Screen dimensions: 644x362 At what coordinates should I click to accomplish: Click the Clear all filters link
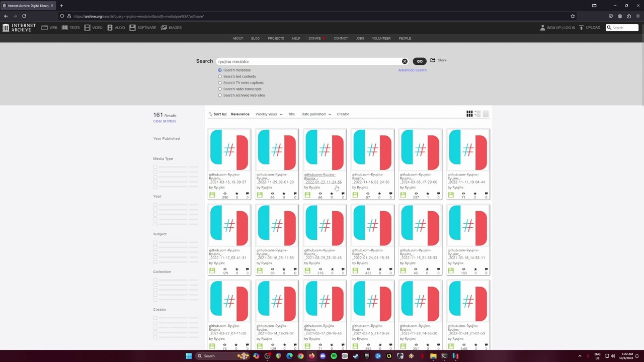(165, 121)
